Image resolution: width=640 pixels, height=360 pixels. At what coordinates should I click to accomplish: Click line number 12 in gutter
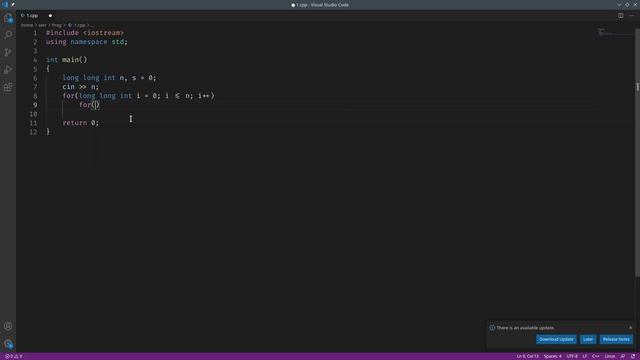[x=33, y=132]
